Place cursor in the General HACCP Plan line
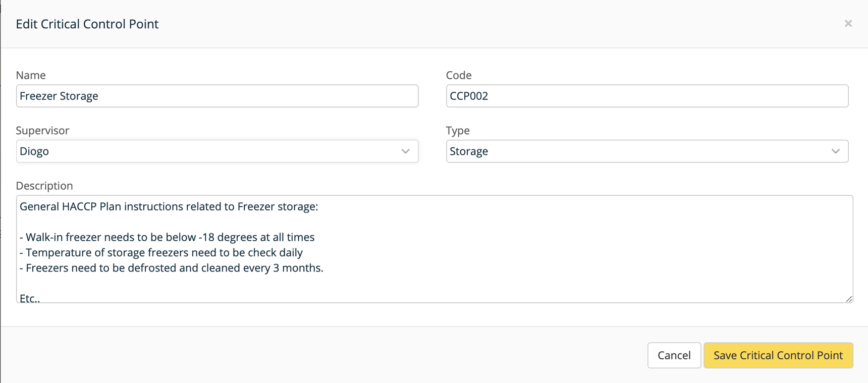 (x=169, y=206)
